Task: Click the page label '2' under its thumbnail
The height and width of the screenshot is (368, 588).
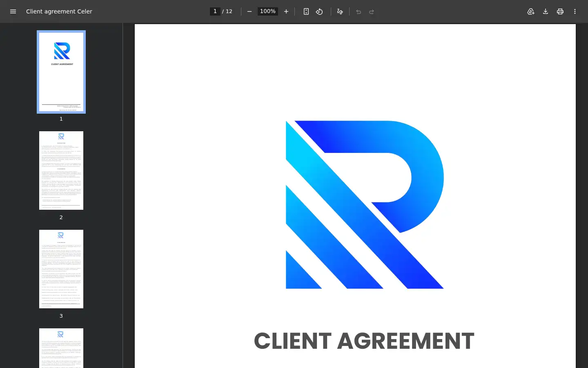Action: (61, 218)
